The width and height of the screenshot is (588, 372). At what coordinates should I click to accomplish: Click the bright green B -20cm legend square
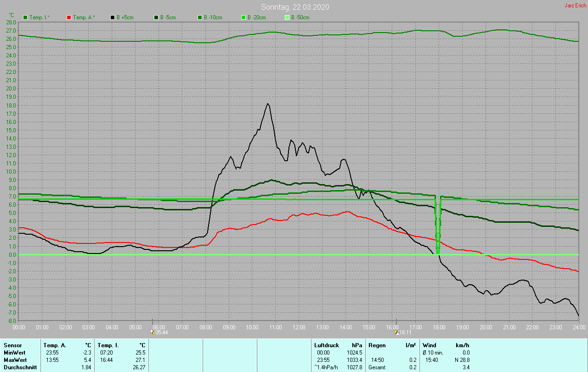coord(243,17)
